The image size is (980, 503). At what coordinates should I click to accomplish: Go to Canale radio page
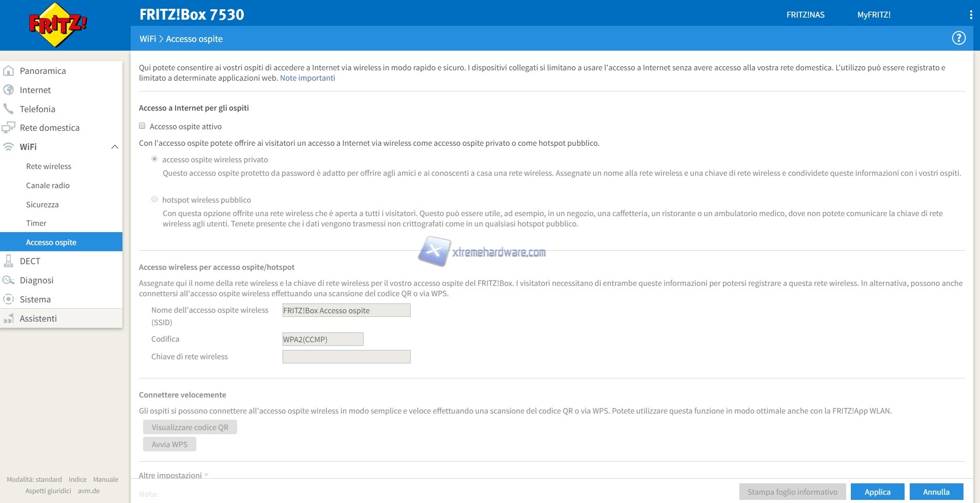[x=48, y=186]
